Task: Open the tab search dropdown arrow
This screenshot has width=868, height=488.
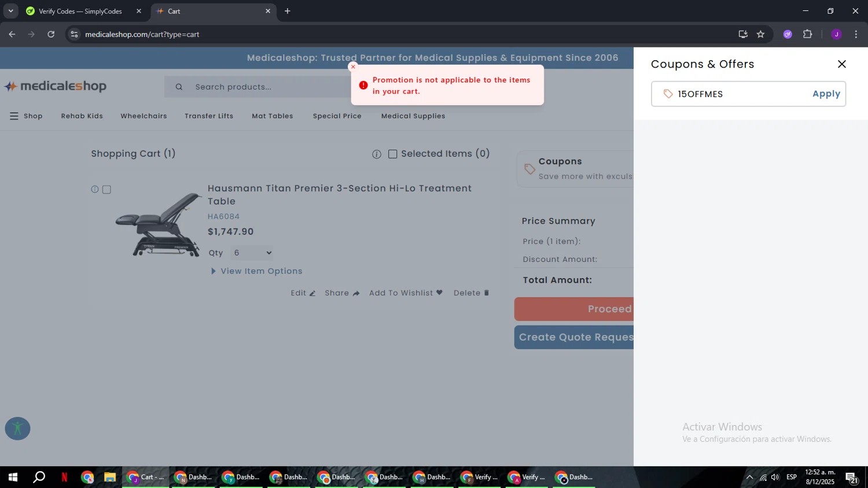Action: pos(10,11)
